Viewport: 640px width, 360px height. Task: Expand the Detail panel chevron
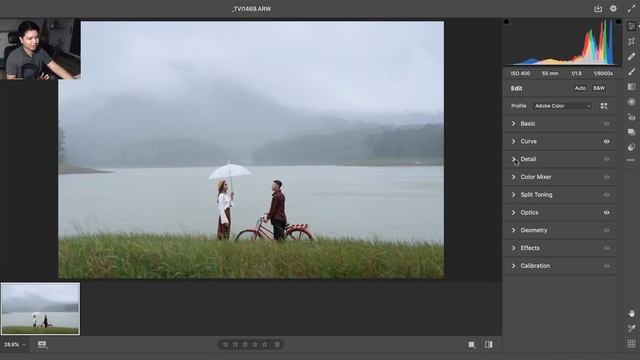click(513, 159)
